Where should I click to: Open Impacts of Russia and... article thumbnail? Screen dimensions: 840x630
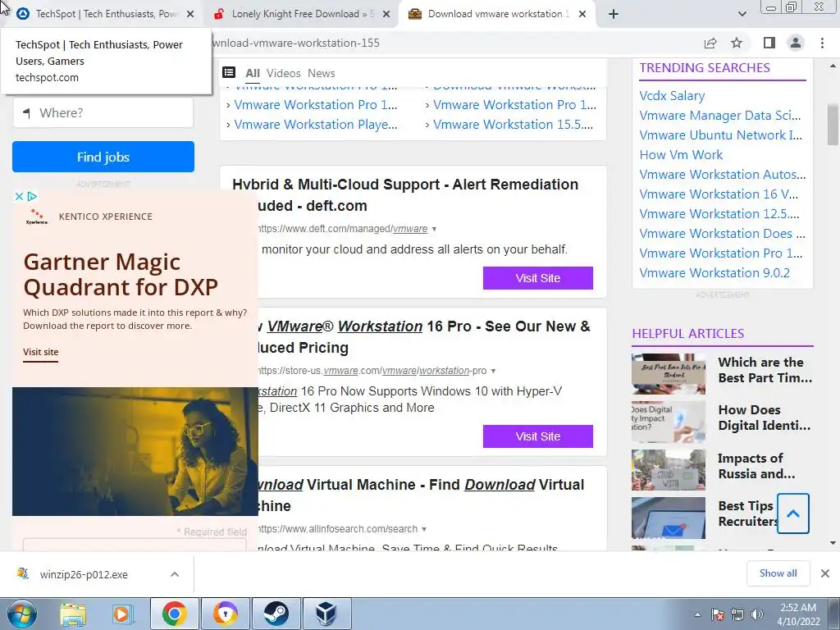click(x=669, y=470)
